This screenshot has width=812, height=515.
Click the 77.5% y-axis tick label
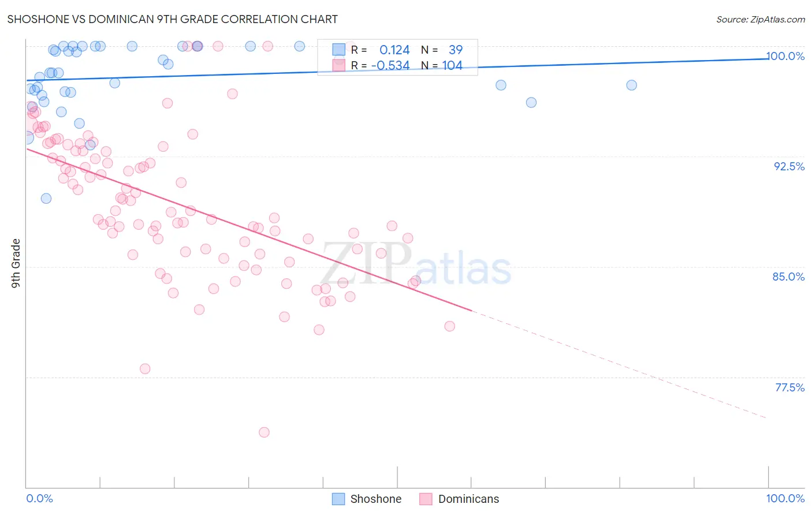(x=789, y=387)
